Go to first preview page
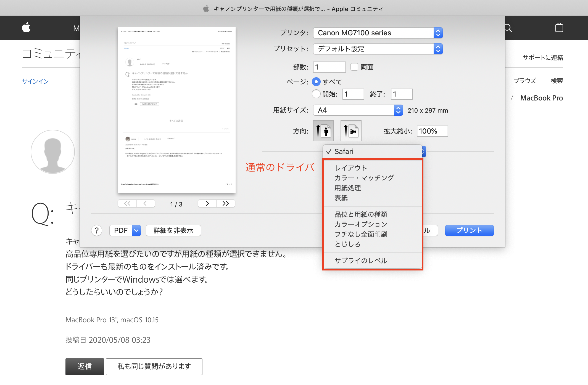 [x=127, y=203]
